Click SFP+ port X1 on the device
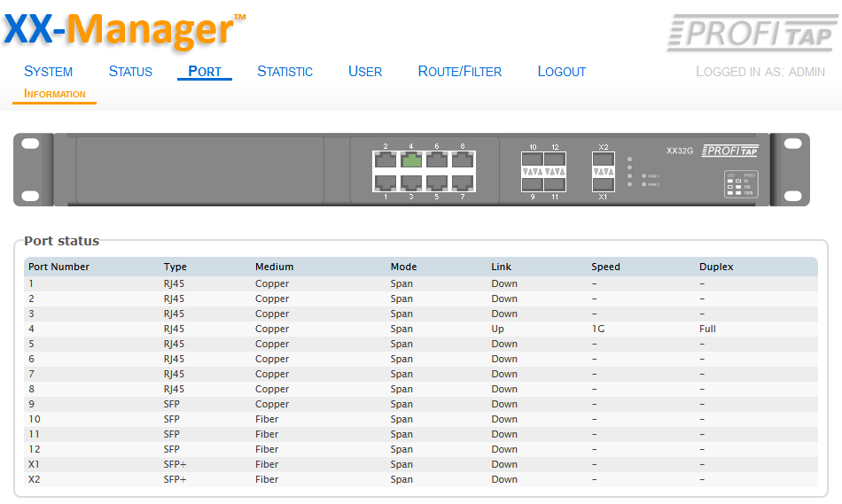This screenshot has width=842, height=504. tap(603, 183)
